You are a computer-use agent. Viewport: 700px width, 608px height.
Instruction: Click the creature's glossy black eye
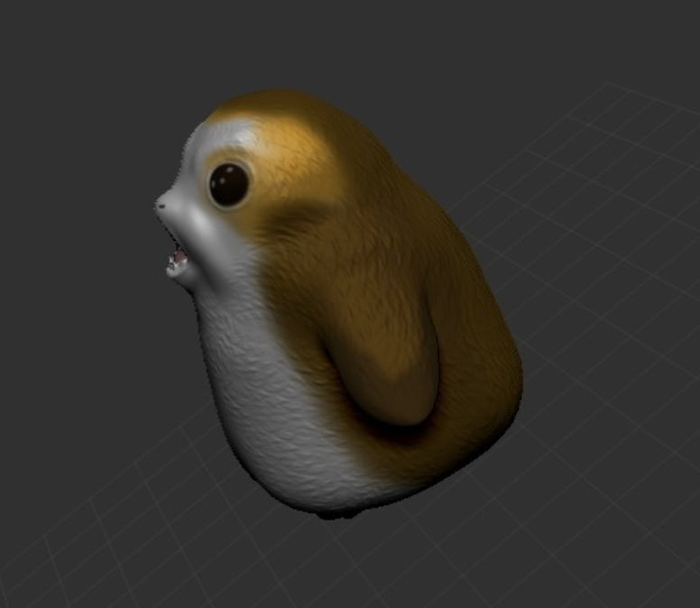[229, 183]
